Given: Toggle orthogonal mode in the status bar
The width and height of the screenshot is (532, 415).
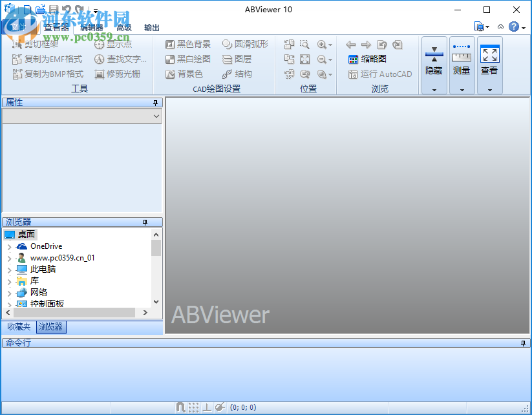Looking at the screenshot, I should tap(207, 407).
